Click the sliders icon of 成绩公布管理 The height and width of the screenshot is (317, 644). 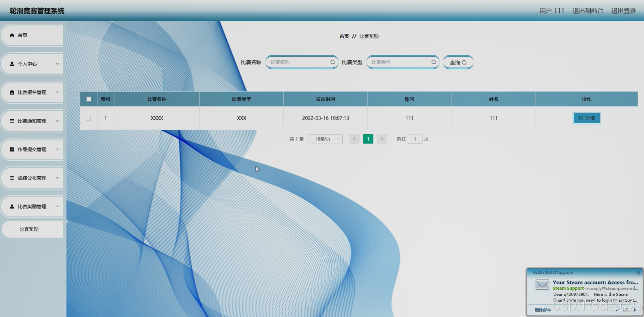tap(12, 178)
